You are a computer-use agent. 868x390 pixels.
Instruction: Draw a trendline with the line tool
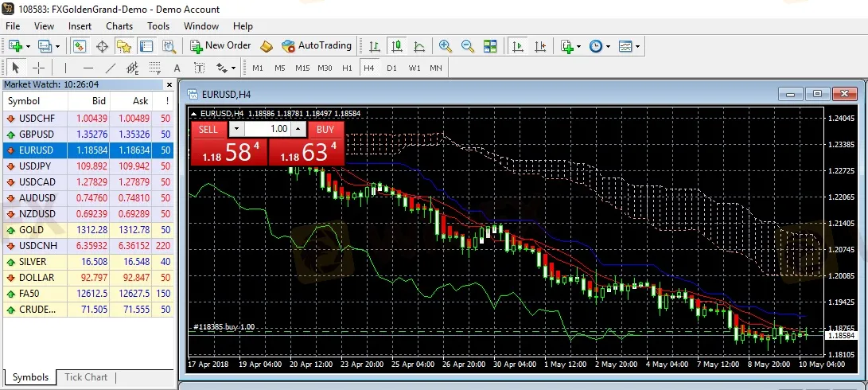111,68
